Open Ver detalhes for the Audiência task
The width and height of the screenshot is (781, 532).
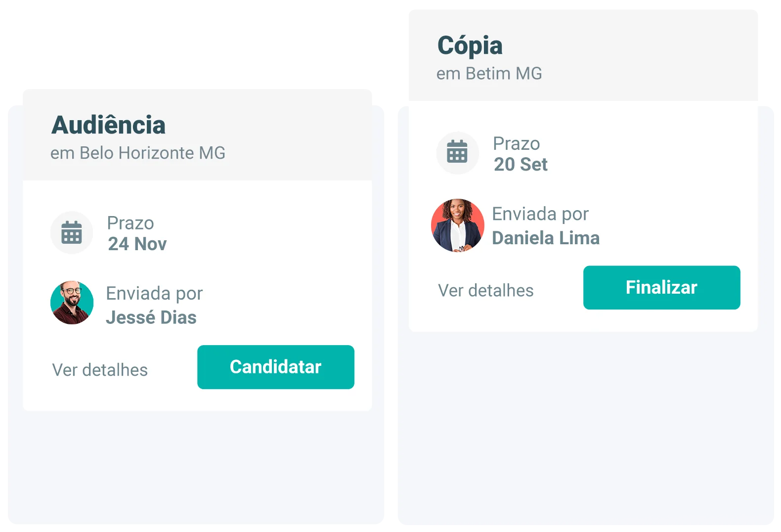pyautogui.click(x=100, y=370)
